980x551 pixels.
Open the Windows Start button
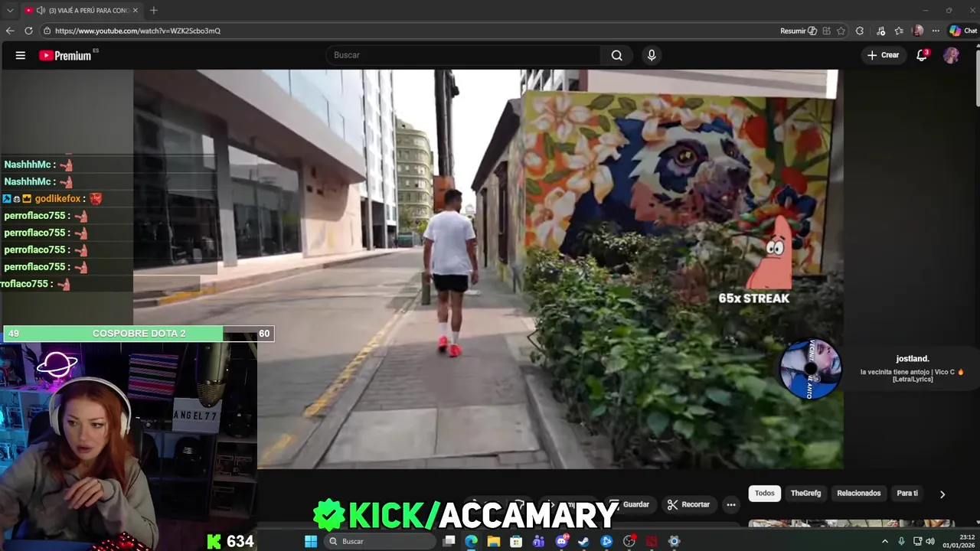311,541
